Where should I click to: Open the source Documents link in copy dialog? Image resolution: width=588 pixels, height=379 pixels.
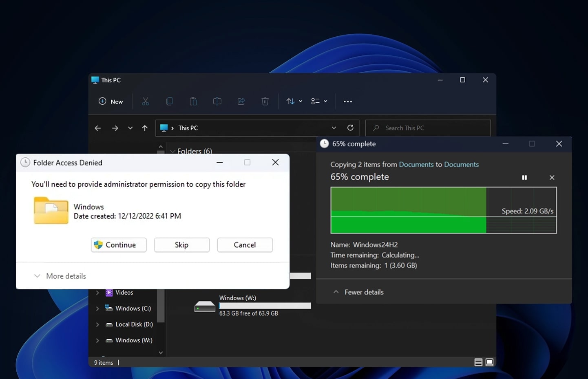416,165
